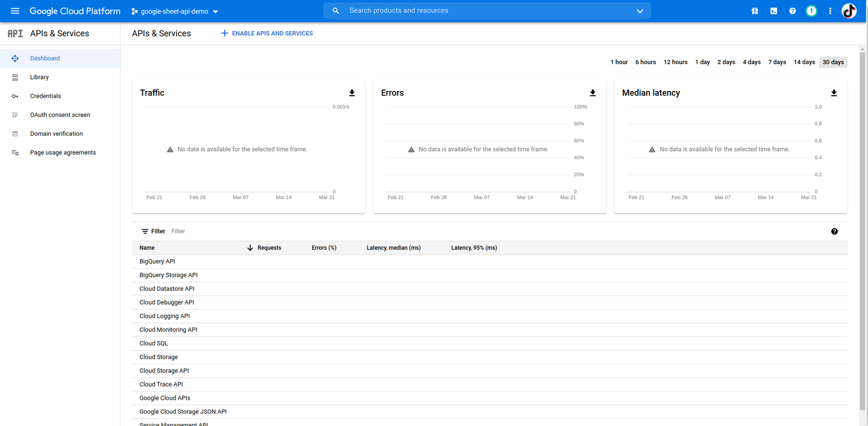This screenshot has width=868, height=426.
Task: Open the three-dot settings menu
Action: [x=830, y=11]
